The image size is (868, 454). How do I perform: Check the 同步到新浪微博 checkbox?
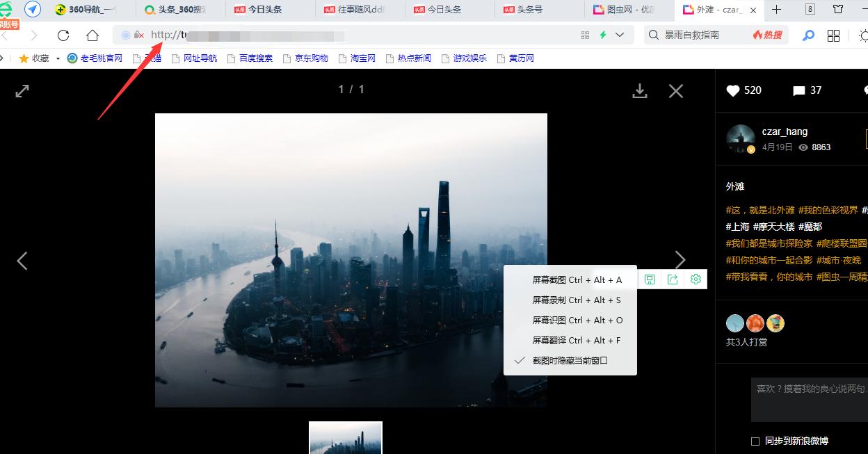pos(755,441)
